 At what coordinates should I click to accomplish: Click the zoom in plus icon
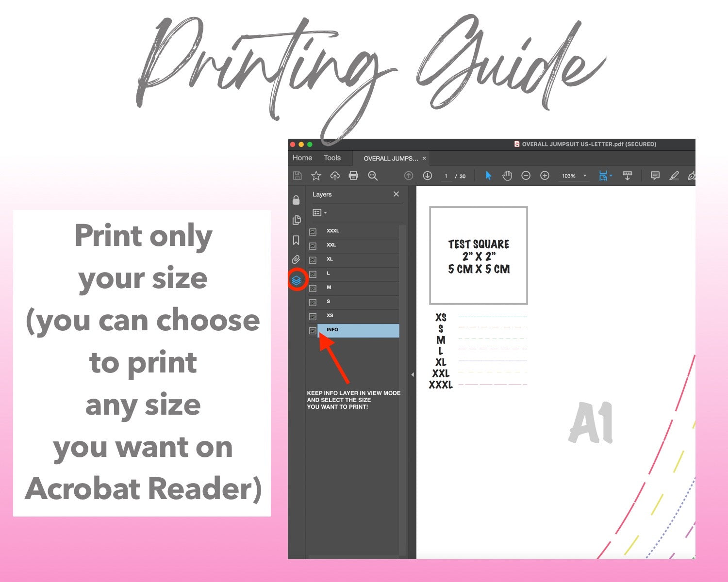pyautogui.click(x=545, y=176)
